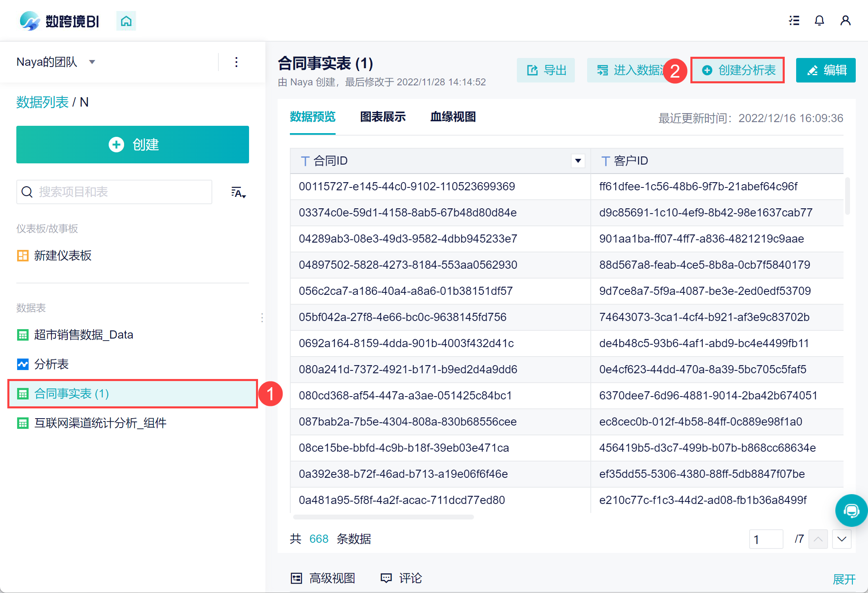
Task: Open the task list icon
Action: (x=794, y=20)
